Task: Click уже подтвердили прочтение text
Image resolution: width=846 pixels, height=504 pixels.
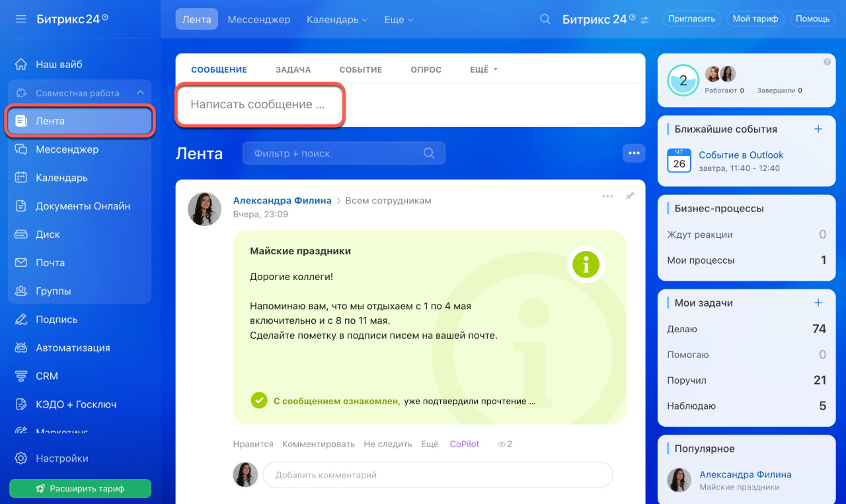Action: [469, 401]
